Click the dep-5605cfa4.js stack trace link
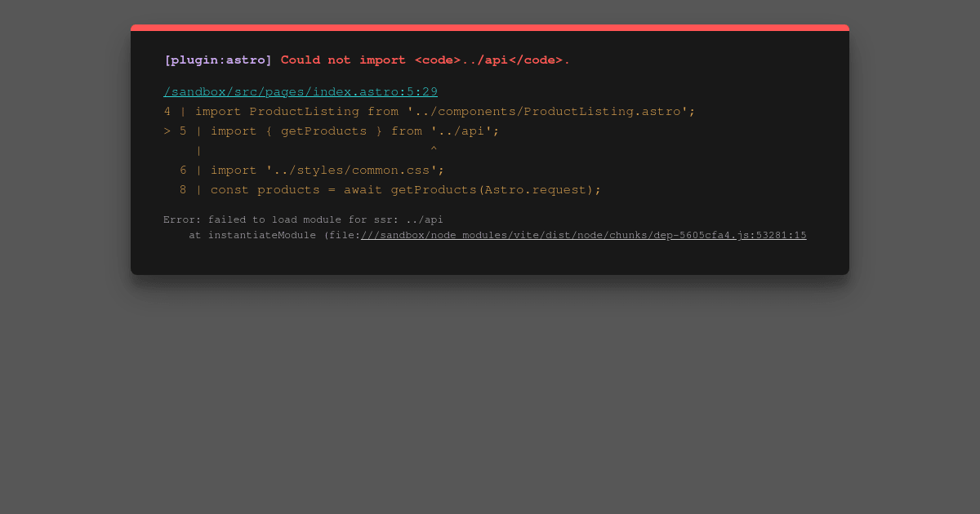980x514 pixels. 584,235
